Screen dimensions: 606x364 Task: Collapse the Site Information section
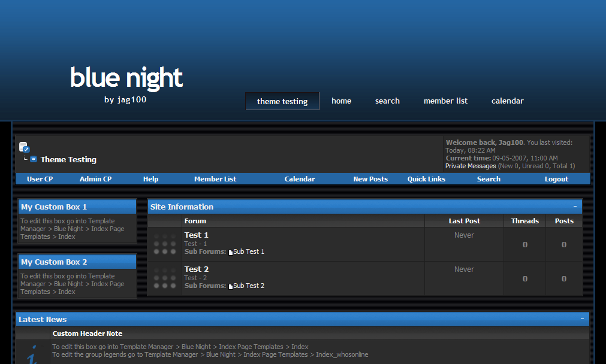tap(575, 207)
